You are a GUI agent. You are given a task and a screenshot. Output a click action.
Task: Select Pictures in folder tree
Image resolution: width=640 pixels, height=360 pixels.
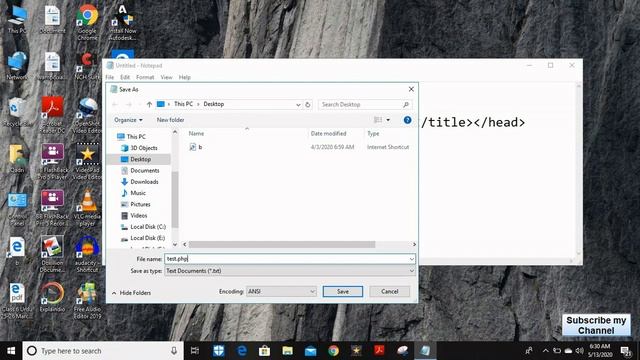[x=140, y=204]
